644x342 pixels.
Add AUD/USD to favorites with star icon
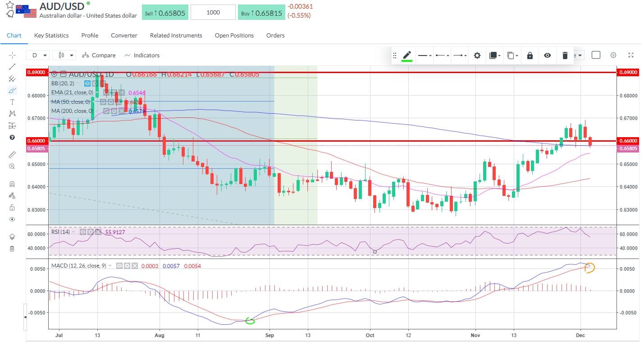9,5
